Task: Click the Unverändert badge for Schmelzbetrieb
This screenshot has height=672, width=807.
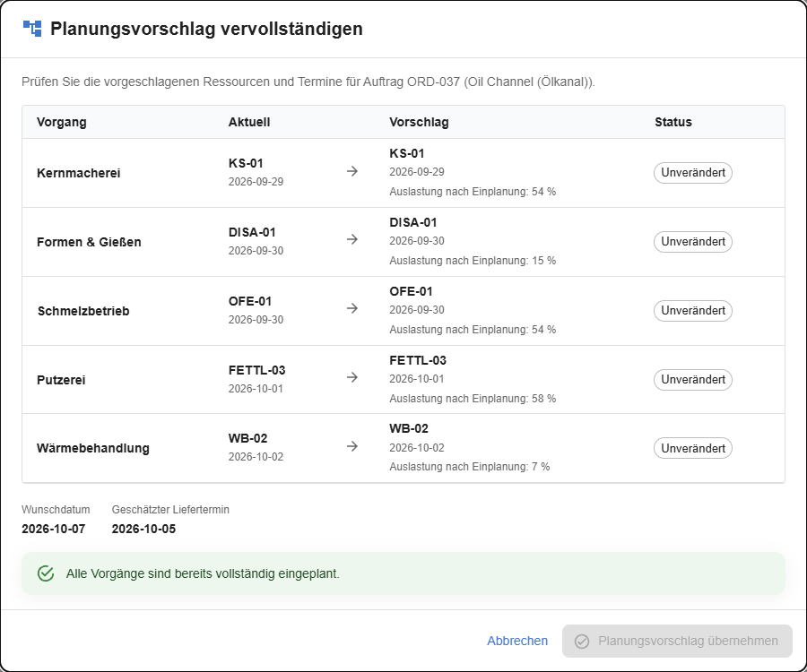Action: 693,311
